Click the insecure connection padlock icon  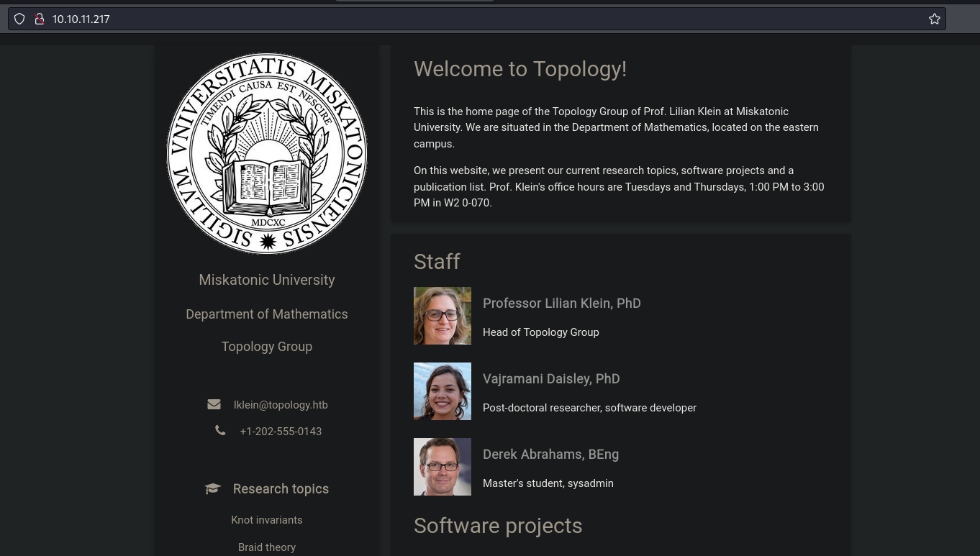(40, 19)
